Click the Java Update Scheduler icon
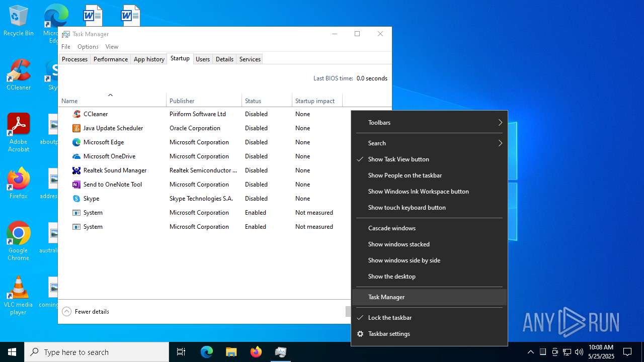 (76, 128)
